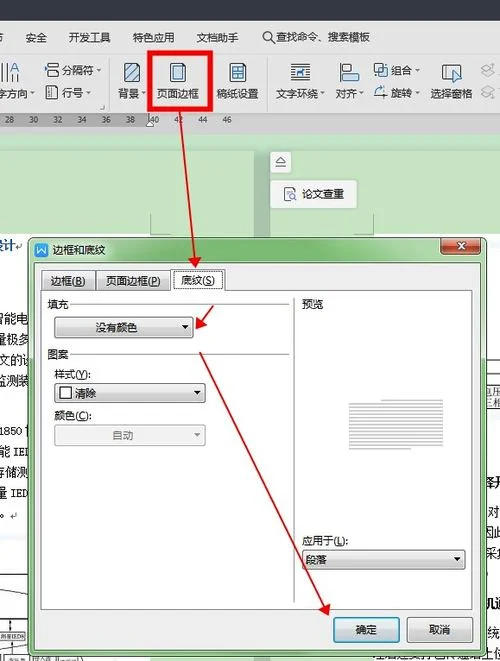Click the shading preview sample
Image resolution: width=500 pixels, height=661 pixels.
coord(395,424)
